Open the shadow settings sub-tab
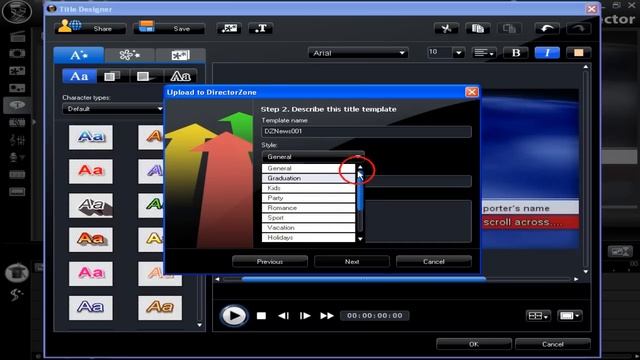Image resolution: width=640 pixels, height=360 pixels. [112, 76]
